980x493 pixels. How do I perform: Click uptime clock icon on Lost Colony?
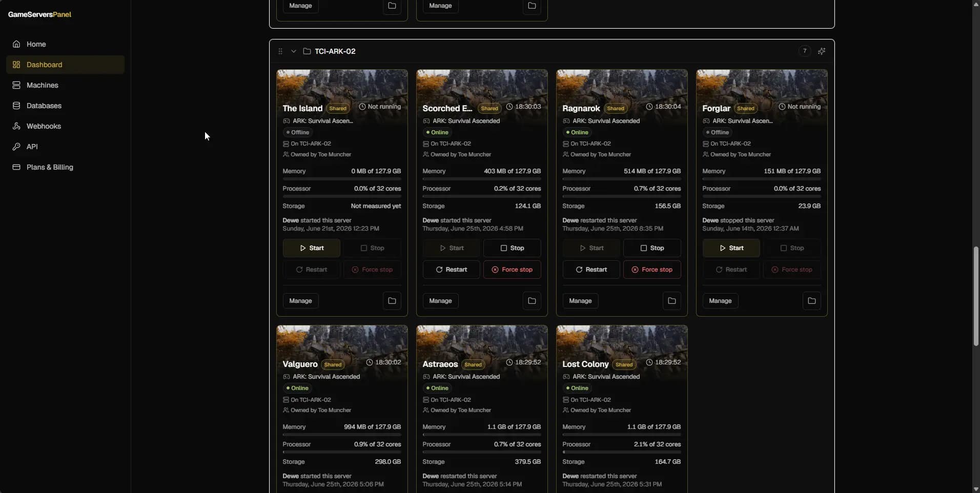(x=649, y=362)
